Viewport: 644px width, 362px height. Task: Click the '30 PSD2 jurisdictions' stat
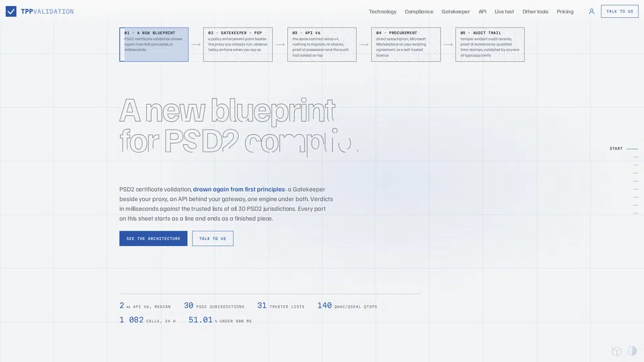(214, 306)
